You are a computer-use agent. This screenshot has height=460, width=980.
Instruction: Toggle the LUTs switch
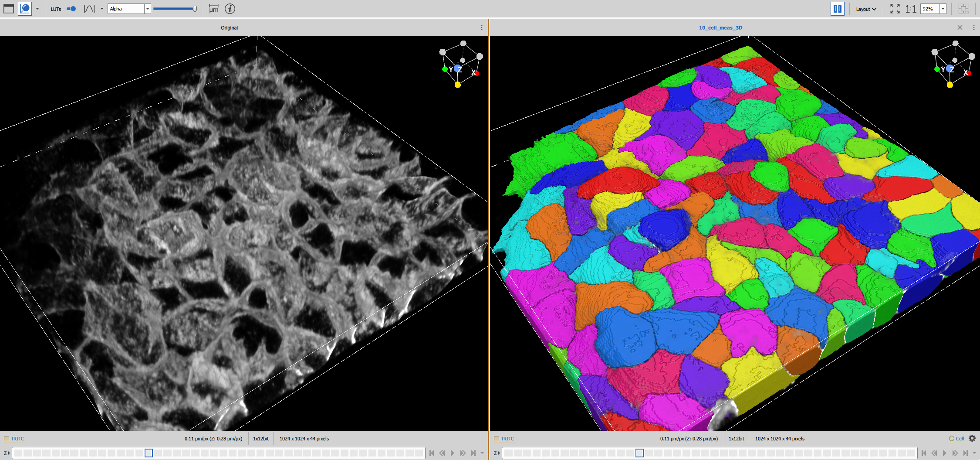[x=71, y=9]
